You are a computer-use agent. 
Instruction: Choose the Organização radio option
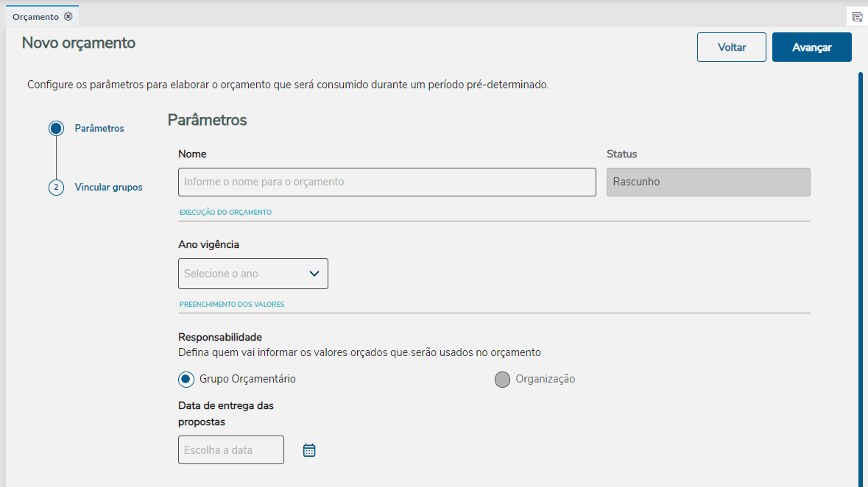pyautogui.click(x=502, y=380)
